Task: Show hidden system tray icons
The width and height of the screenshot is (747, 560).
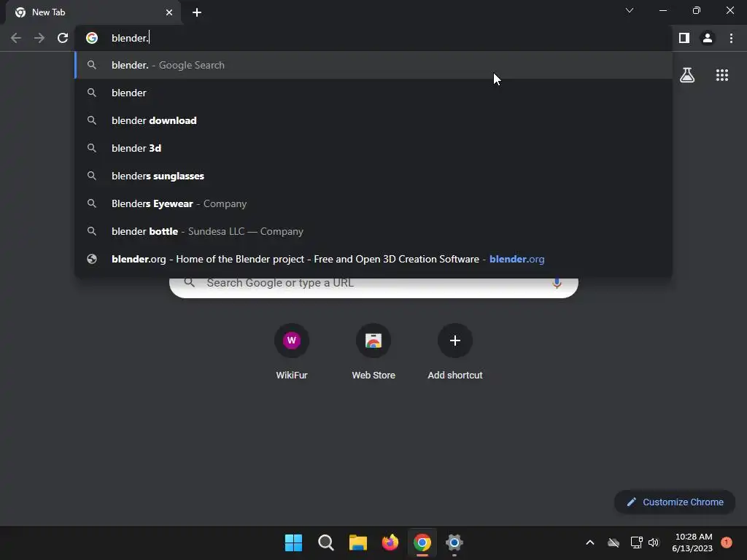Action: click(x=589, y=542)
